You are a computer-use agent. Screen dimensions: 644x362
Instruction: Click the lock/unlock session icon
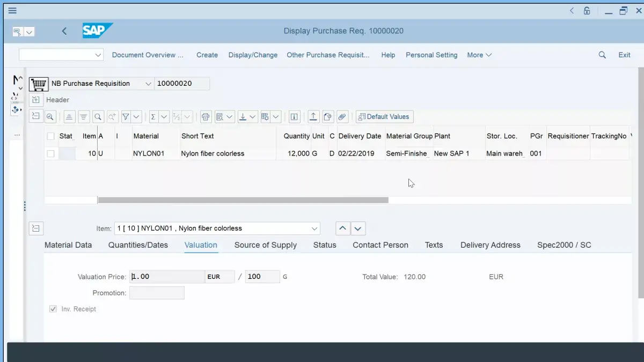[587, 11]
